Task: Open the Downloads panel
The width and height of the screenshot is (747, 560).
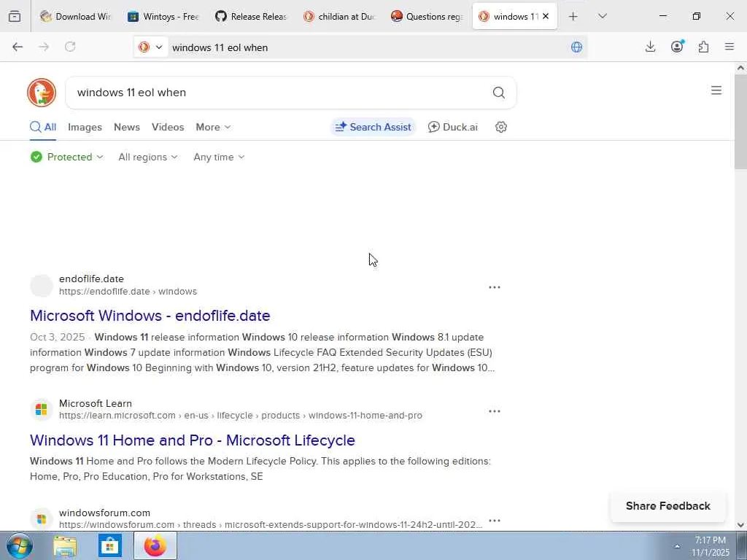Action: 650,47
